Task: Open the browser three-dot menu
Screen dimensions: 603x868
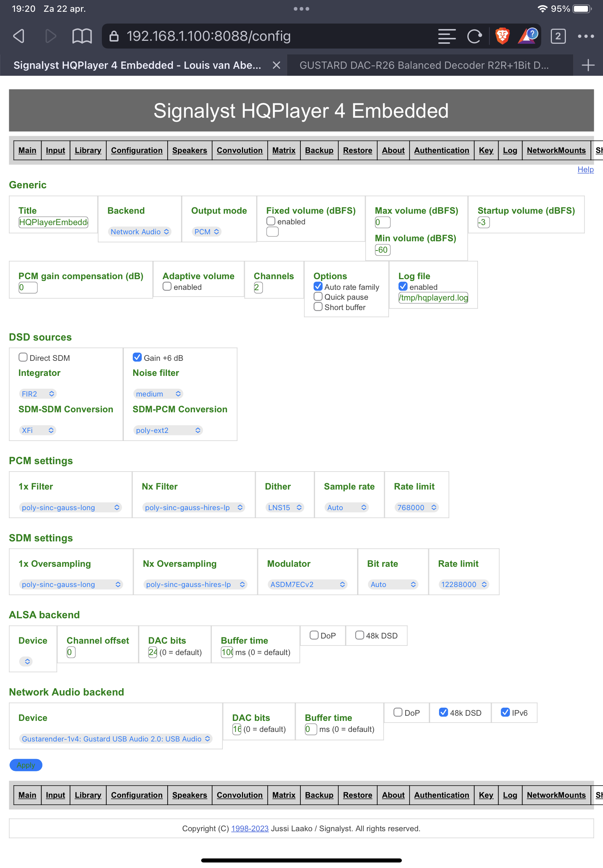Action: pyautogui.click(x=586, y=36)
